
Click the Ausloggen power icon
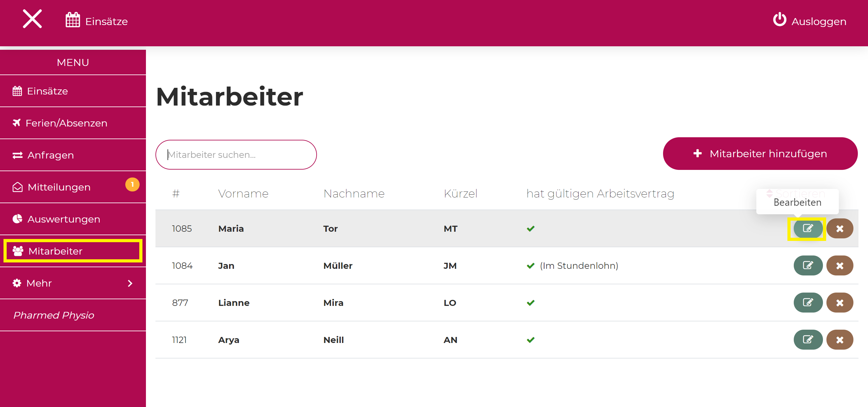(779, 20)
